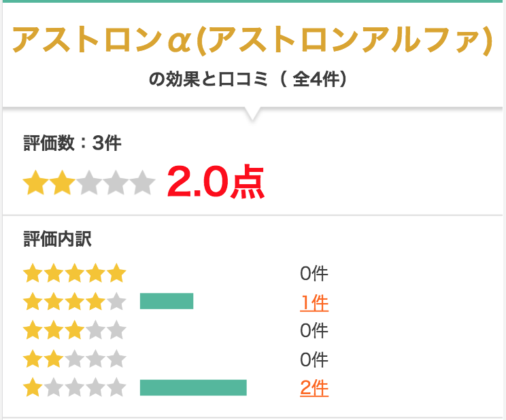Click the five-star rating row icons
The width and height of the screenshot is (506, 420).
pos(75,273)
